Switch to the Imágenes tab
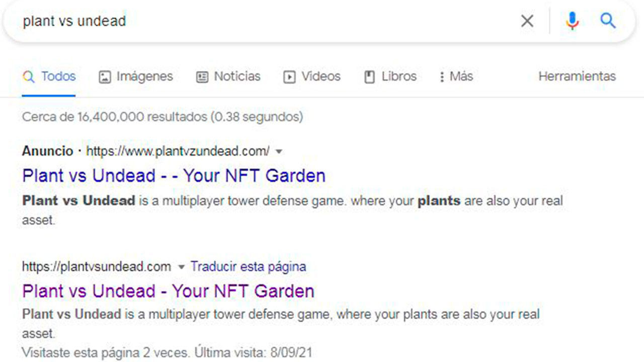The width and height of the screenshot is (644, 362). coord(136,77)
